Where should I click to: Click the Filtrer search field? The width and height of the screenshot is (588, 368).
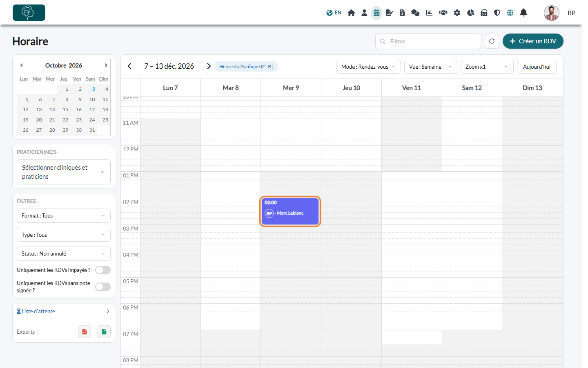point(428,41)
